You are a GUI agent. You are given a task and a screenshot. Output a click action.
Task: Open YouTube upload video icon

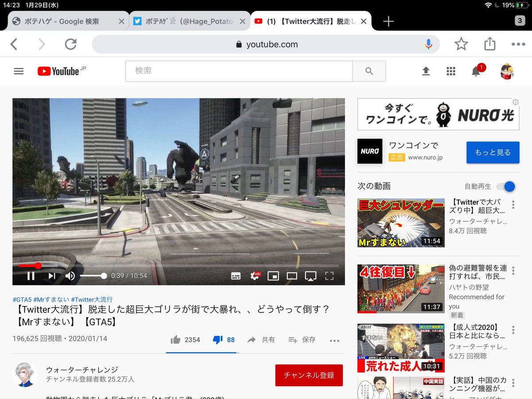coord(426,71)
